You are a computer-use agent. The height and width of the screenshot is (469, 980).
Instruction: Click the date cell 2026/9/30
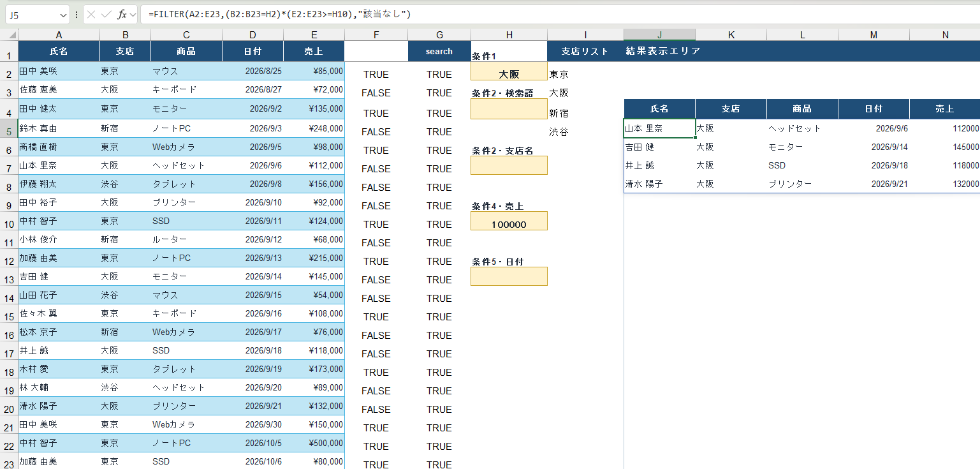(x=252, y=424)
